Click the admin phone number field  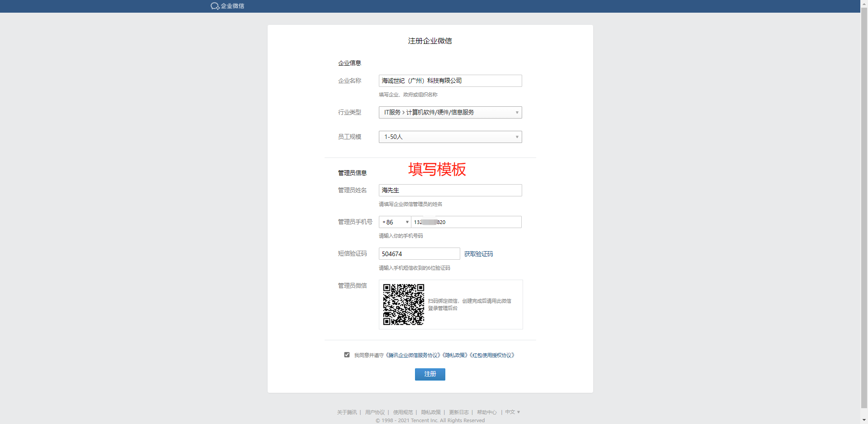[466, 222]
